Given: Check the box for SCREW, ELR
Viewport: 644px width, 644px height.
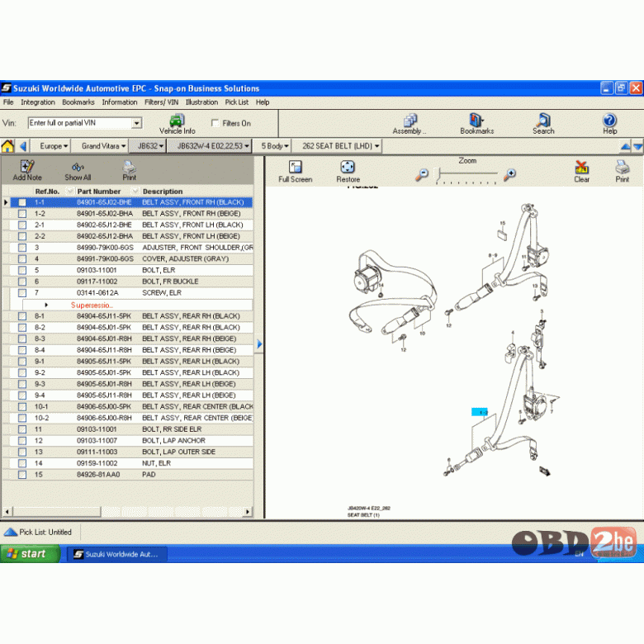Looking at the screenshot, I should point(22,293).
